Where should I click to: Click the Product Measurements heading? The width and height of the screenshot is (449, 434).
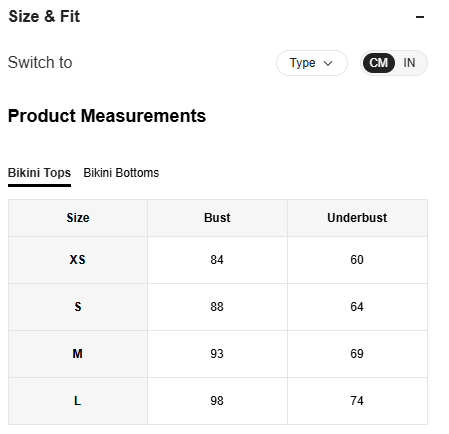[x=107, y=116]
